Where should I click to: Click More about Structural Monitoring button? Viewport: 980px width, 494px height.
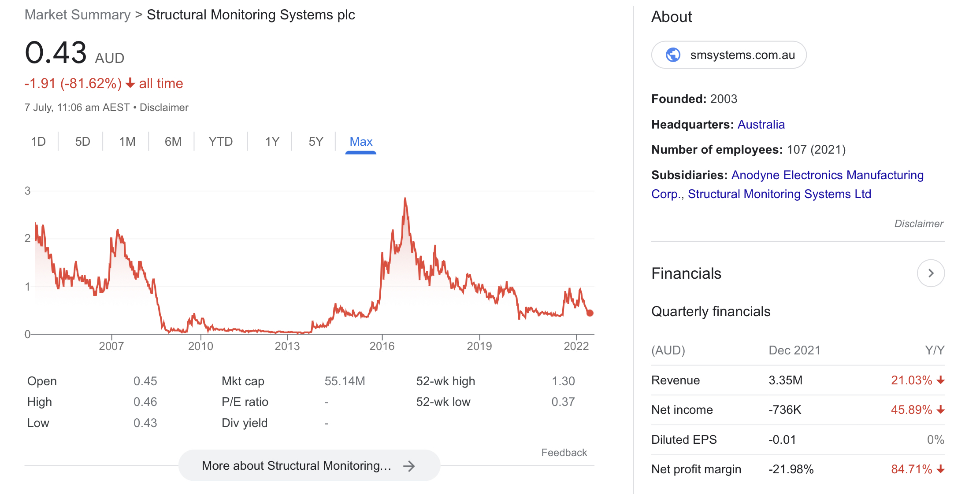(x=309, y=465)
